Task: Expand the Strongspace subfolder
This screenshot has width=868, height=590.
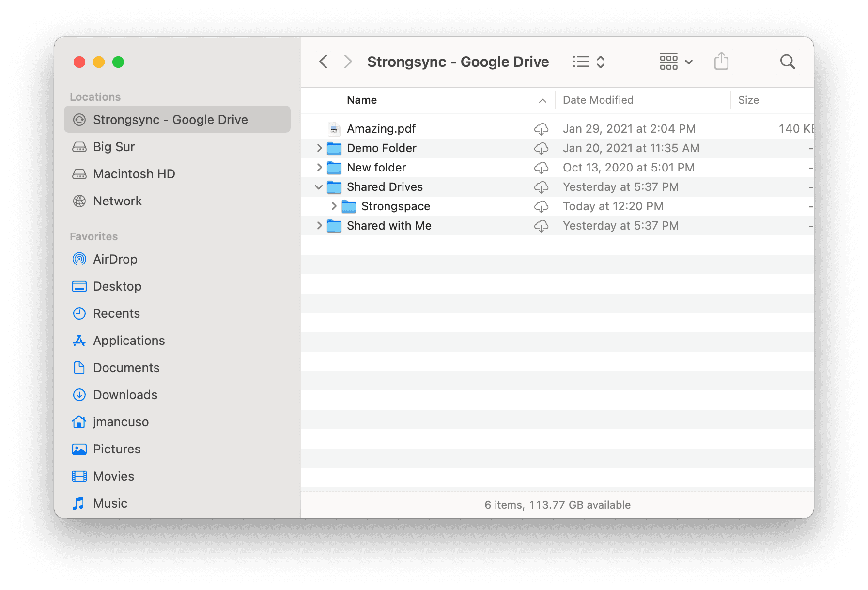Action: click(x=334, y=206)
